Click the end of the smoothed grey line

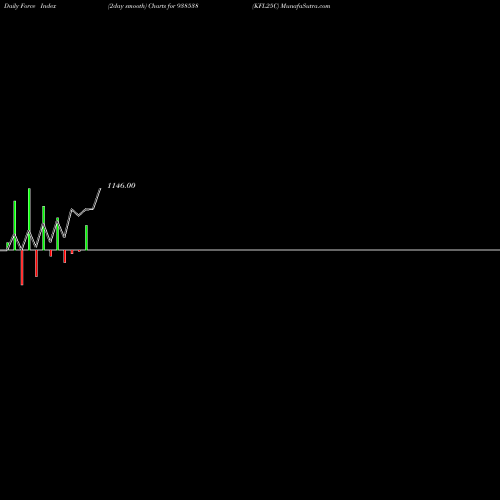pyautogui.click(x=100, y=189)
